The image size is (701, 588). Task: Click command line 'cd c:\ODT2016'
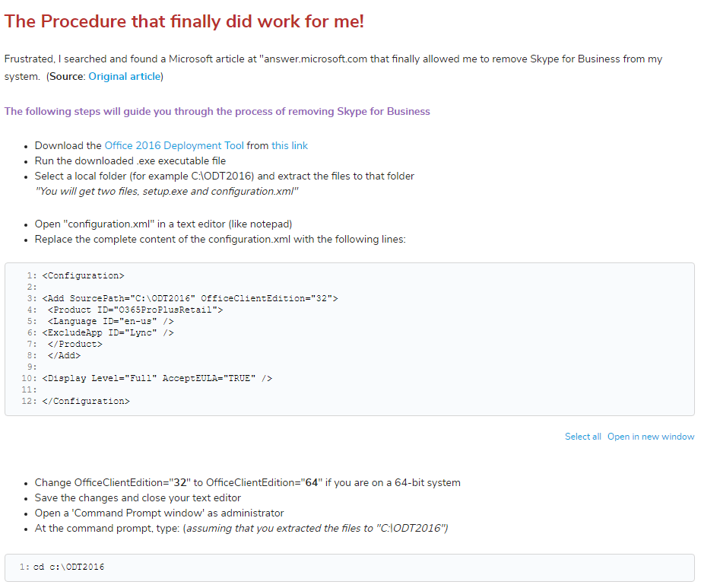pyautogui.click(x=68, y=567)
